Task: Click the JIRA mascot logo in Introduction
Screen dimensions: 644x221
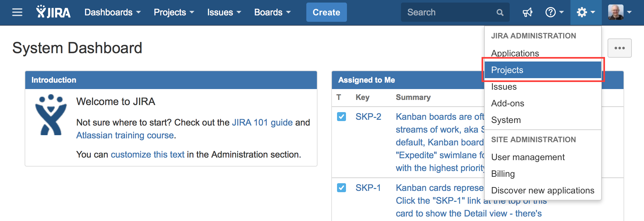Action: click(x=51, y=115)
